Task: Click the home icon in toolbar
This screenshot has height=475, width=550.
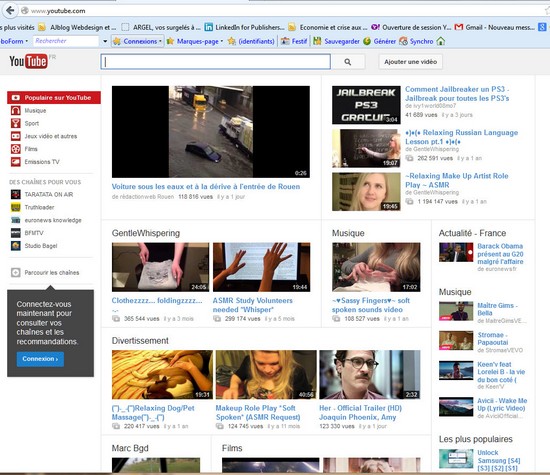Action: (441, 41)
